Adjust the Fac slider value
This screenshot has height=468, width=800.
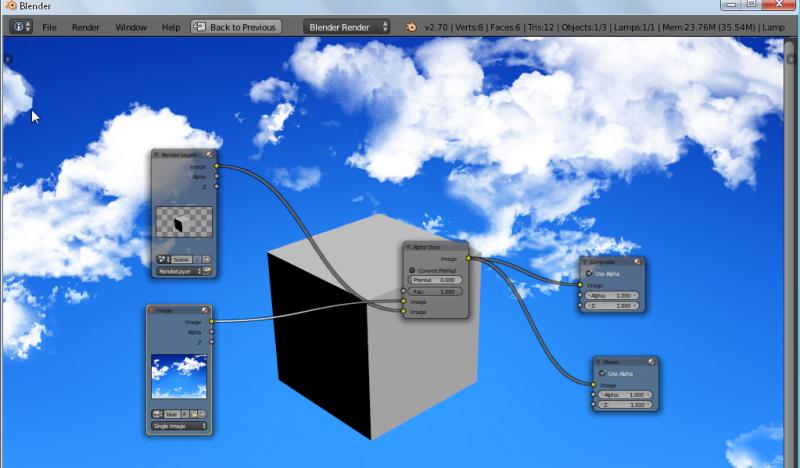(x=435, y=291)
